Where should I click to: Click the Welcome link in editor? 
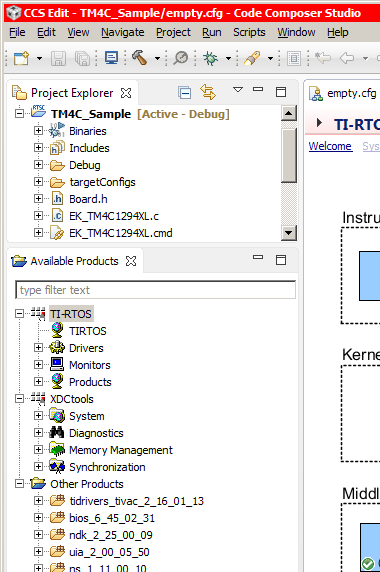(x=330, y=146)
